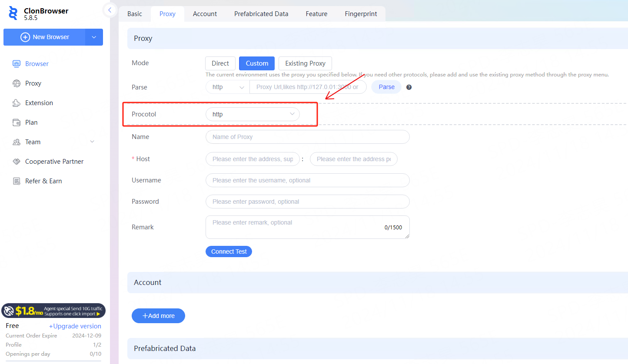Click the Name of Proxy input field
Viewport: 628px width, 364px height.
coord(307,137)
